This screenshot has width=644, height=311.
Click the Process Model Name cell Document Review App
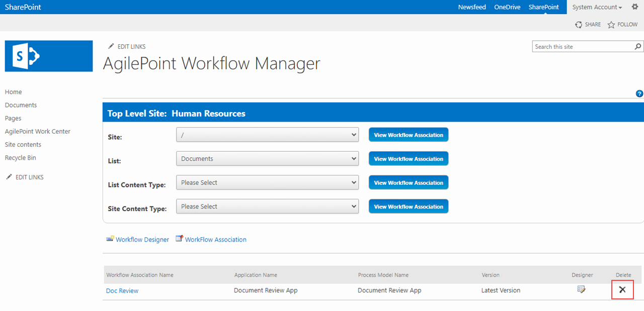(389, 290)
